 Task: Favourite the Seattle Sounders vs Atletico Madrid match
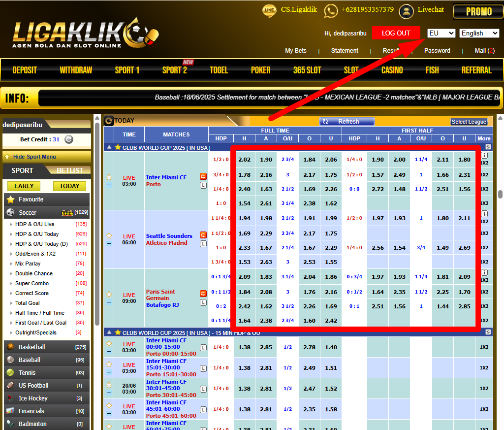109,236
